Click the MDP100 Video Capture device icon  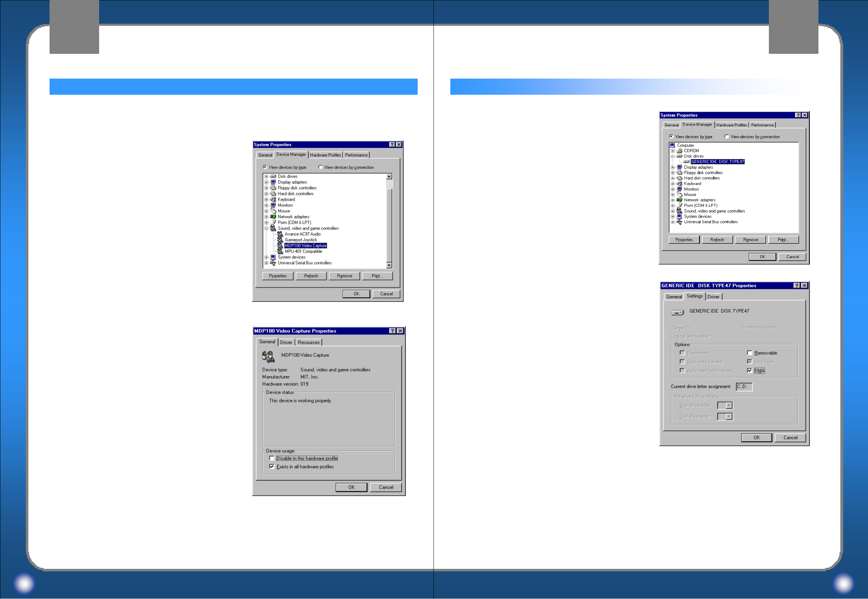tap(268, 356)
